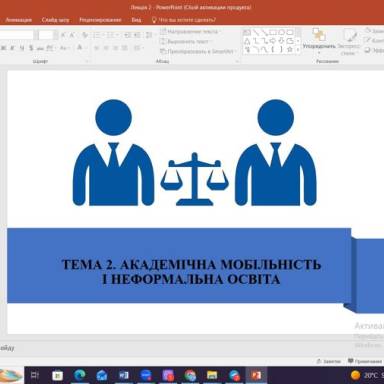Image resolution: width=384 pixels, height=384 pixels.
Task: Open shape fill (Заливка) options
Action: point(374,31)
